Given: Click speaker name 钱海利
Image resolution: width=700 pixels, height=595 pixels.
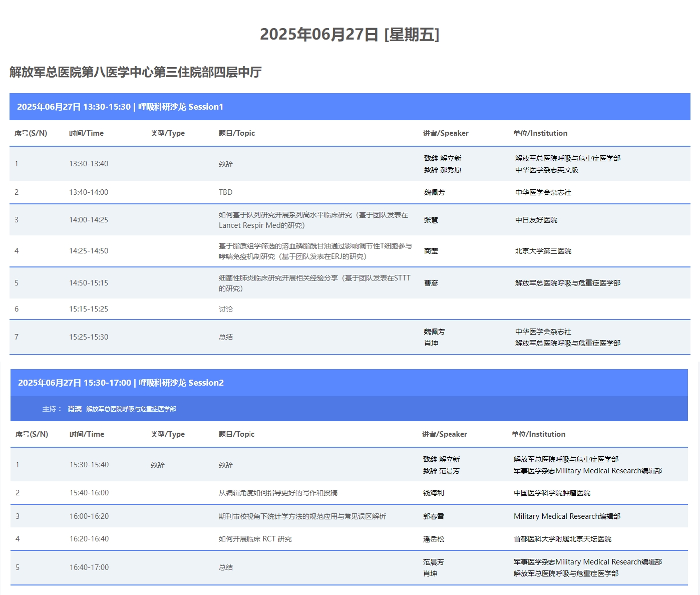Looking at the screenshot, I should [x=434, y=493].
